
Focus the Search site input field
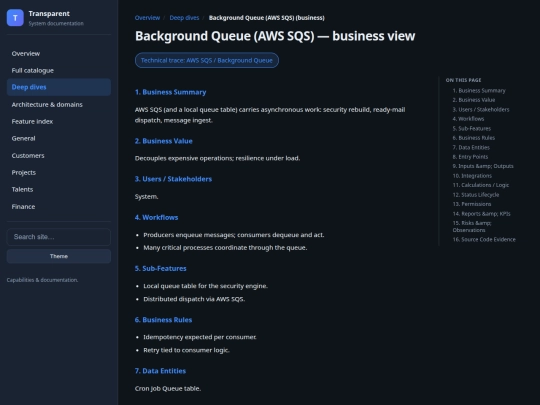pos(59,237)
